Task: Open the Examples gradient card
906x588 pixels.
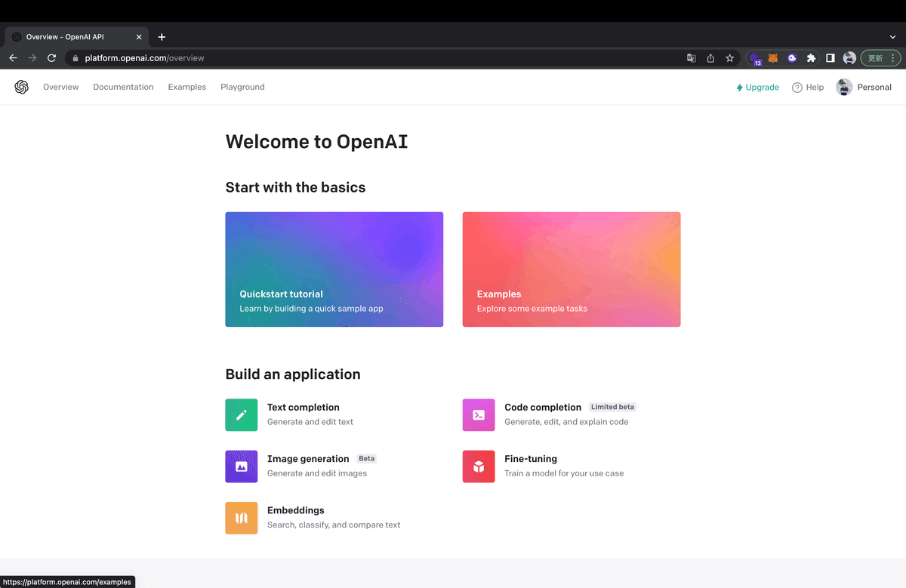Action: tap(572, 269)
